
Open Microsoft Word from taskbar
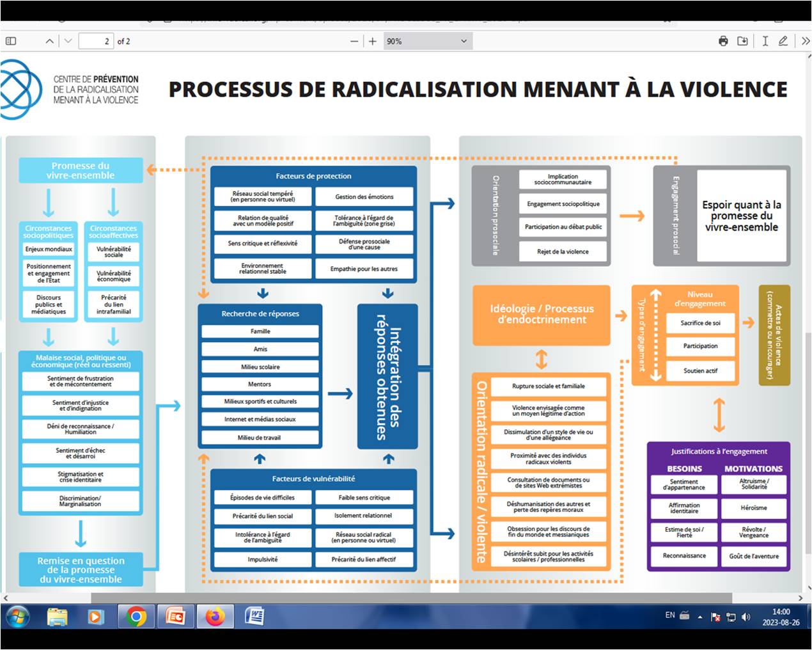pos(254,616)
